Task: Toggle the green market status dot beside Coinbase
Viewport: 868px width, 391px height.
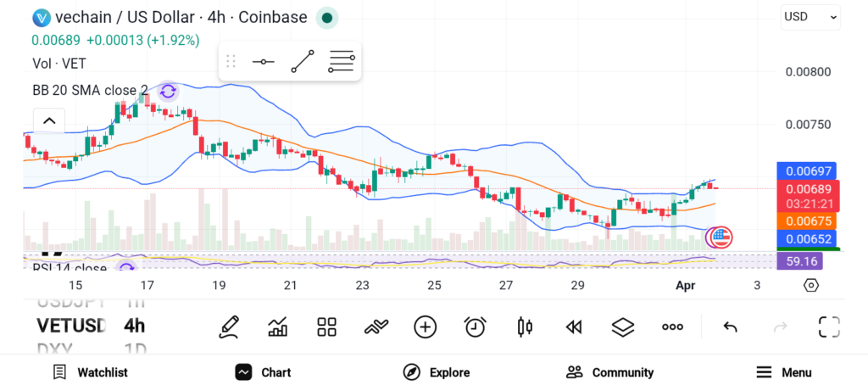Action: click(326, 17)
